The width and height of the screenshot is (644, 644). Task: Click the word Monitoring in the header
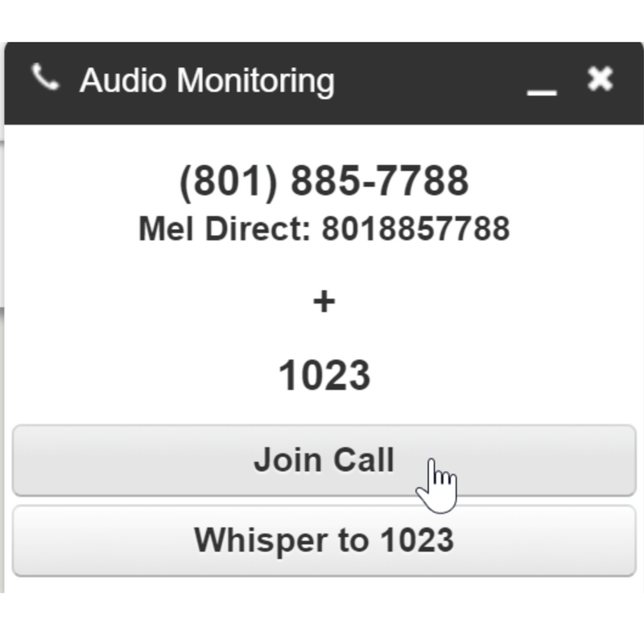[255, 81]
